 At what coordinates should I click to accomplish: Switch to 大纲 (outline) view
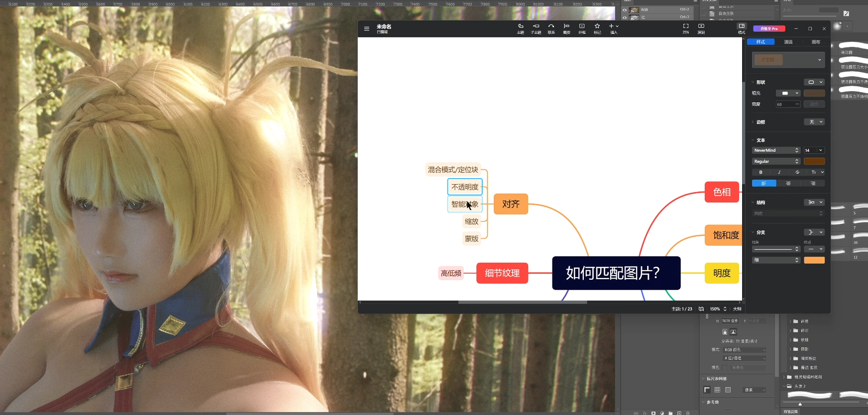737,309
